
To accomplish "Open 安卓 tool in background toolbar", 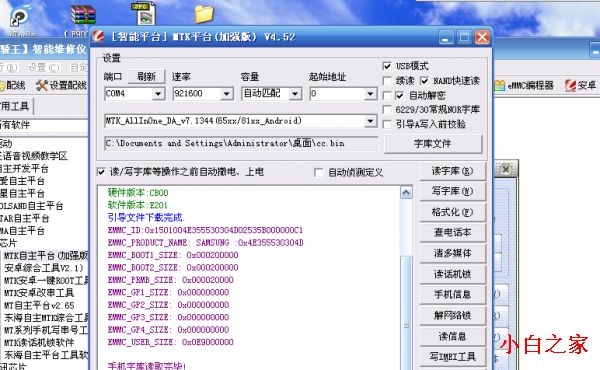I will pyautogui.click(x=580, y=85).
